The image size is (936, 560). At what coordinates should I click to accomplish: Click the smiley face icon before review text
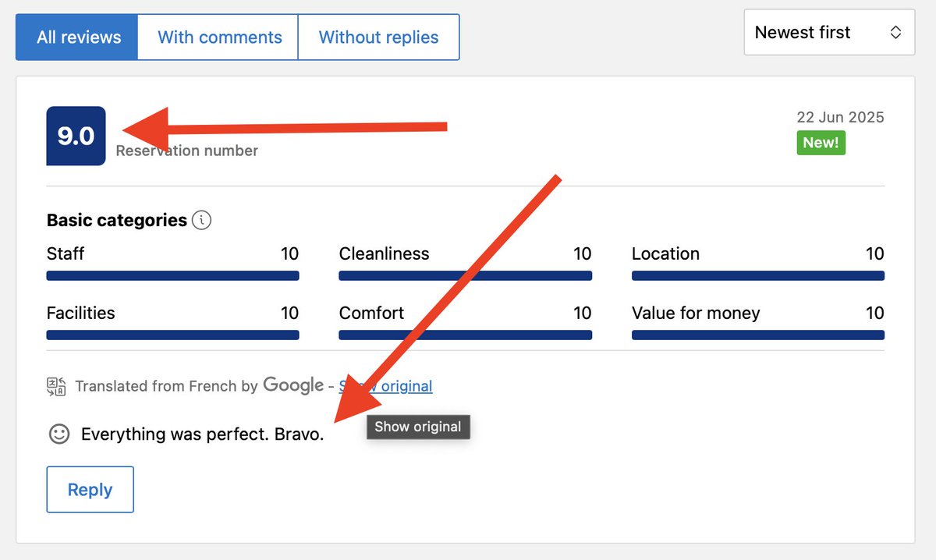59,434
